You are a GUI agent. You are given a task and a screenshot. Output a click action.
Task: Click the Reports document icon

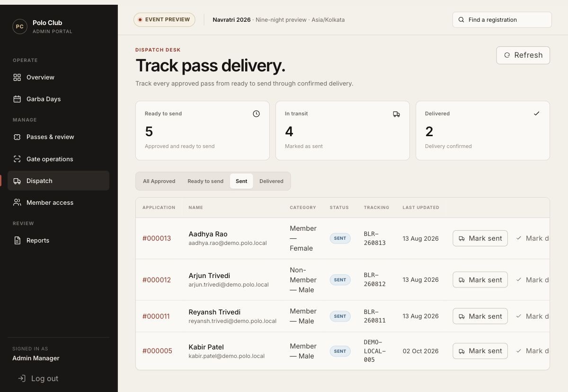pyautogui.click(x=17, y=240)
